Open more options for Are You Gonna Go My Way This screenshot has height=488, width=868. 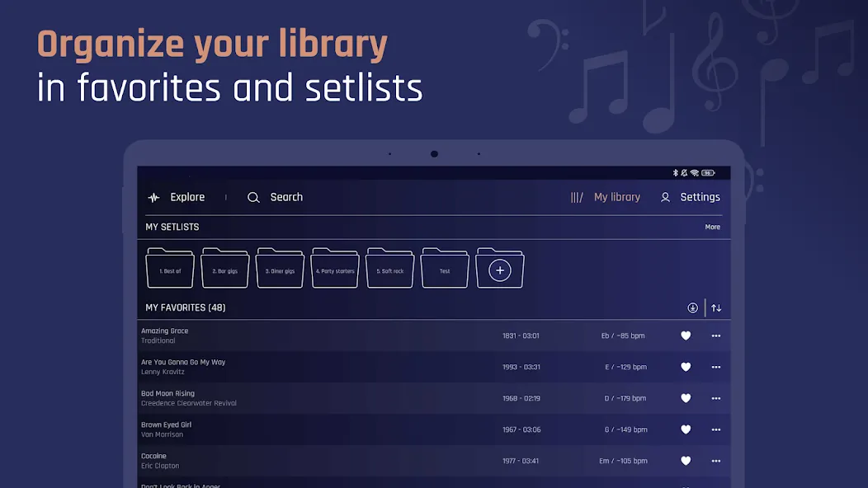pyautogui.click(x=715, y=367)
